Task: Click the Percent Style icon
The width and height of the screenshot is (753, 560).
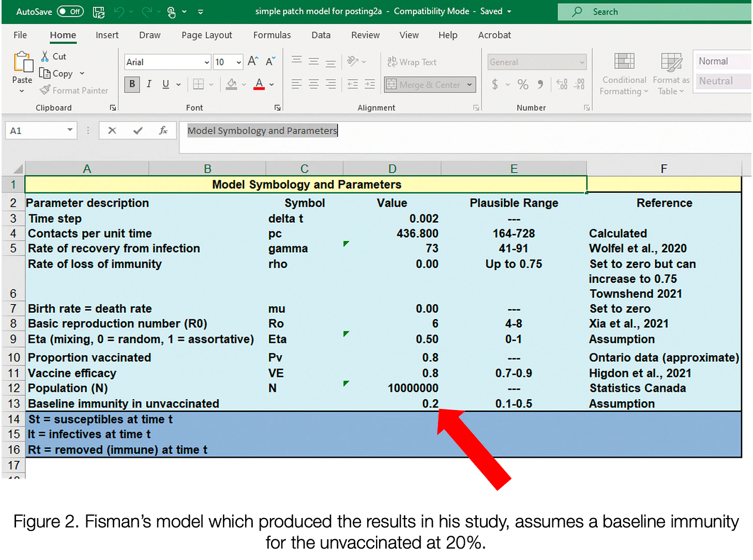Action: 523,84
